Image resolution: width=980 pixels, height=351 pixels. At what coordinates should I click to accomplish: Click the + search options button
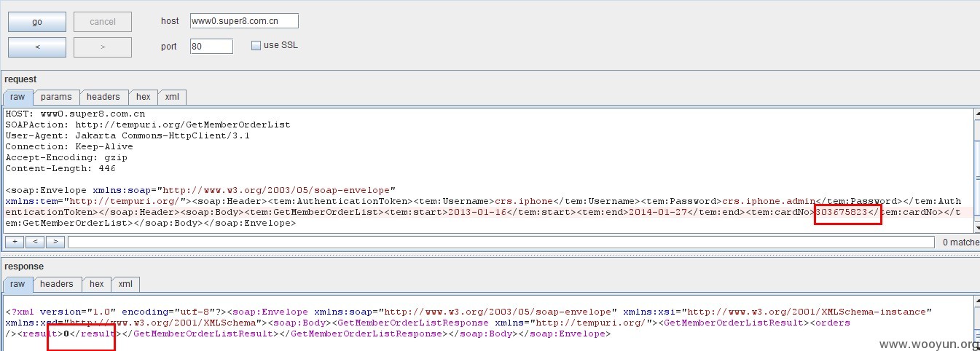[14, 242]
